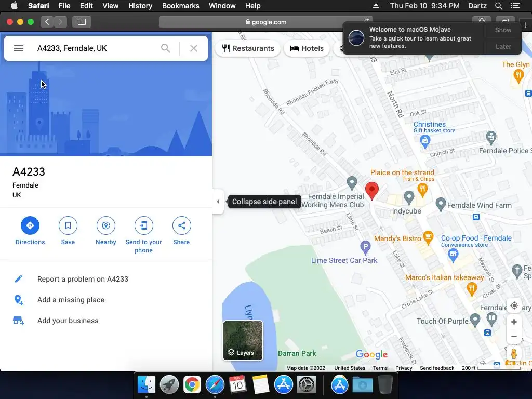532x399 pixels.
Task: Show your location on map
Action: [x=514, y=305]
